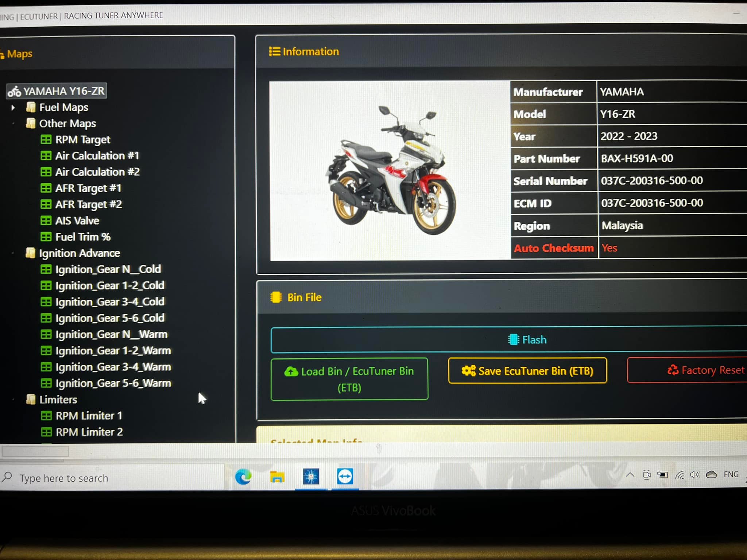Open Microsoft Edge from the taskbar
The width and height of the screenshot is (747, 560).
tap(243, 477)
